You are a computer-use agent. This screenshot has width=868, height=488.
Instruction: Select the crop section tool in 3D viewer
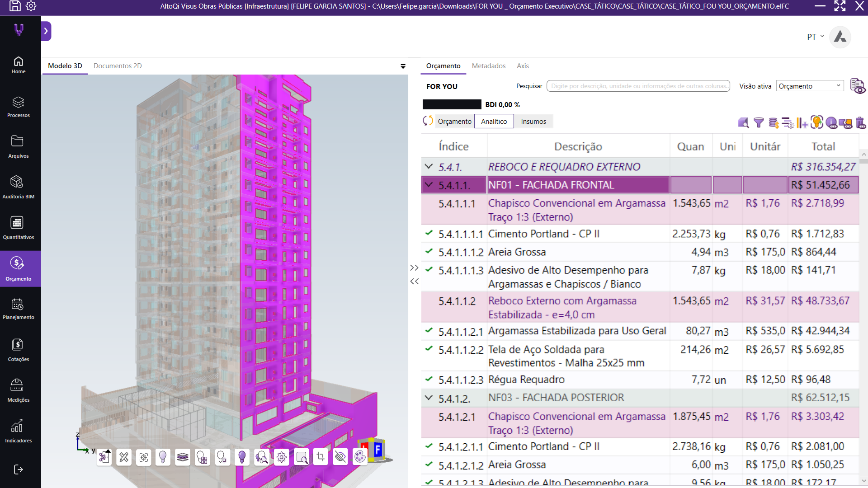click(321, 457)
